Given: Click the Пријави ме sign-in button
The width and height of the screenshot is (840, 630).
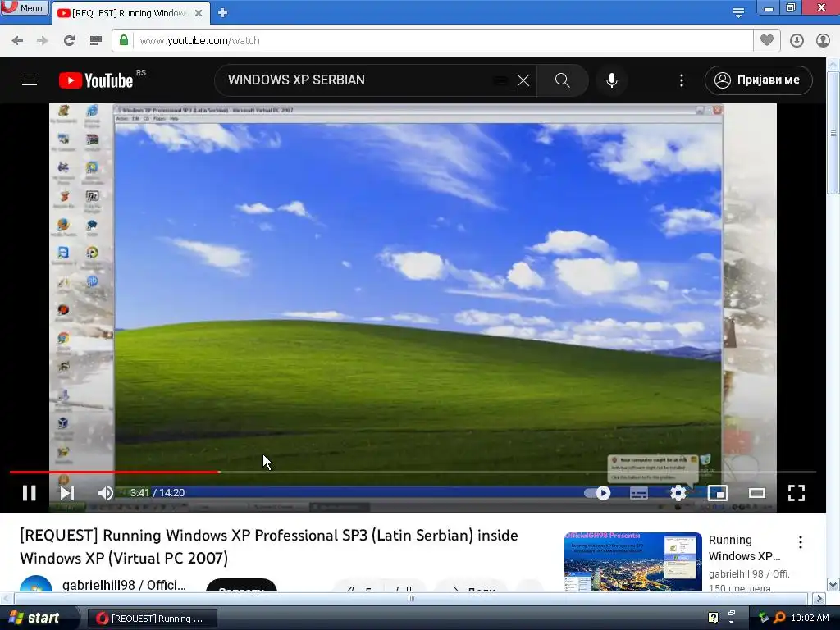Looking at the screenshot, I should (759, 80).
